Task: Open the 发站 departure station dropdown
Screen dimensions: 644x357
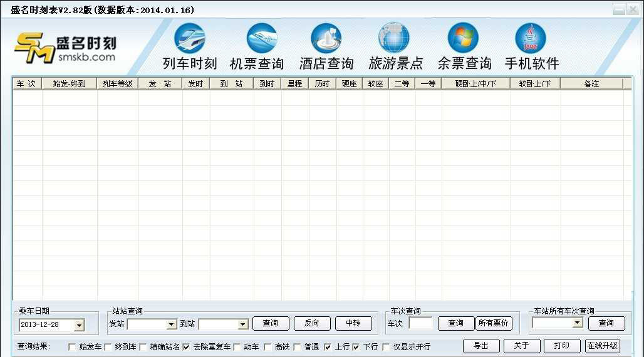Action: tap(171, 324)
